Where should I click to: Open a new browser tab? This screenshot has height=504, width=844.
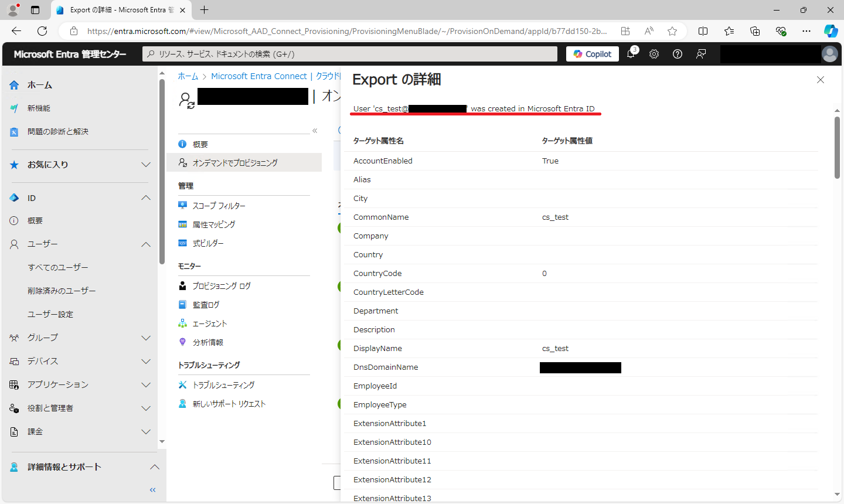(x=204, y=10)
